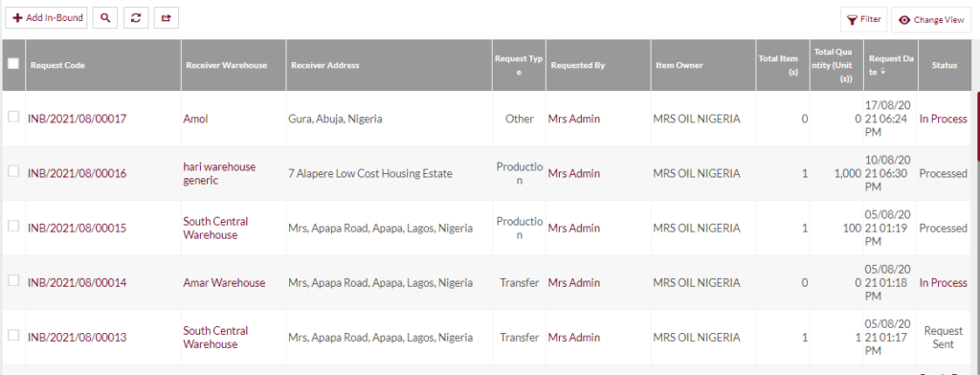Open the Filter funnel button
The image size is (980, 375).
(x=864, y=20)
